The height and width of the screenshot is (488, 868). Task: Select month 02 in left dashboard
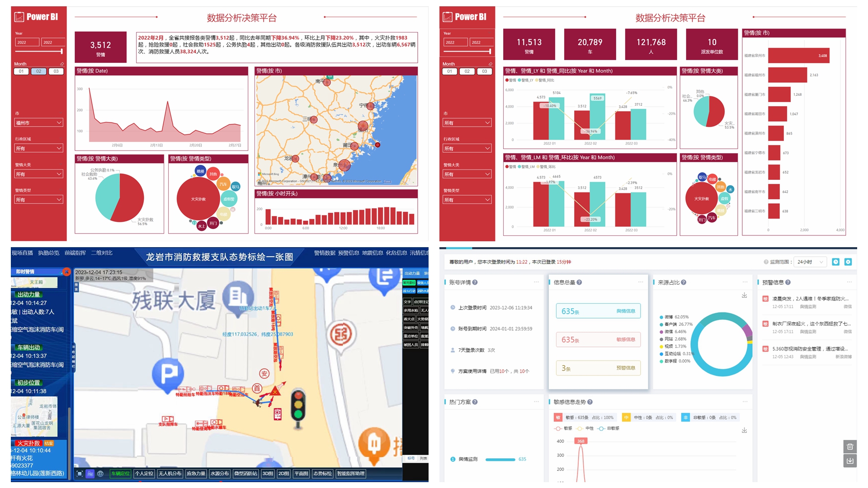pos(39,71)
